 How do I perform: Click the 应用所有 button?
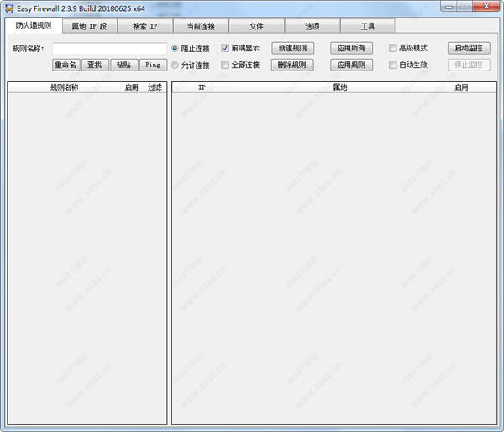tap(351, 48)
